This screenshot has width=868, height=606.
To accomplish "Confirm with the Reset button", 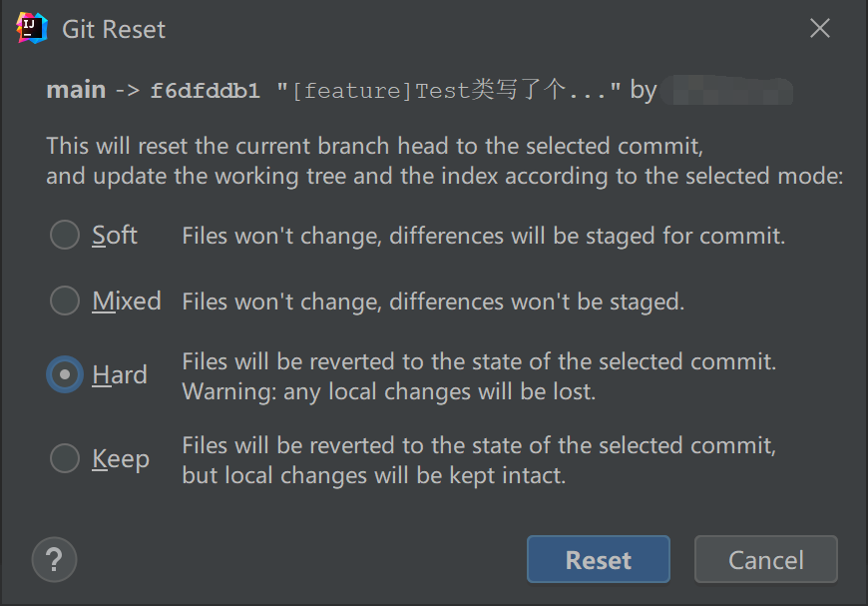I will point(598,560).
